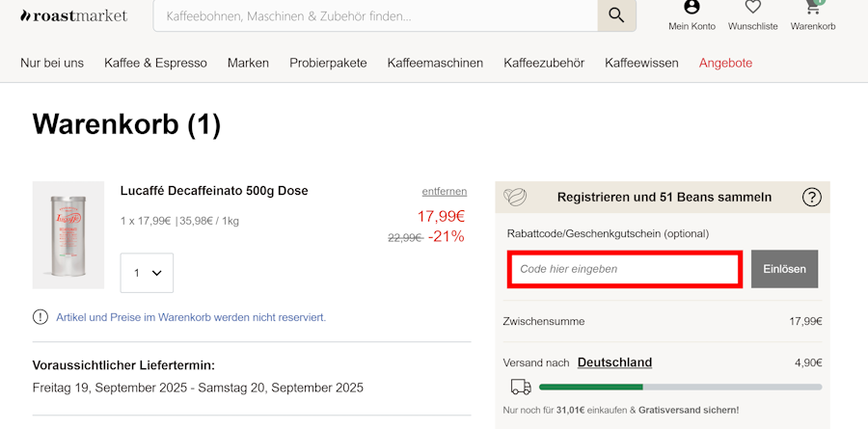Expand the quantity dropdown showing 1
The height and width of the screenshot is (429, 868).
(x=147, y=273)
